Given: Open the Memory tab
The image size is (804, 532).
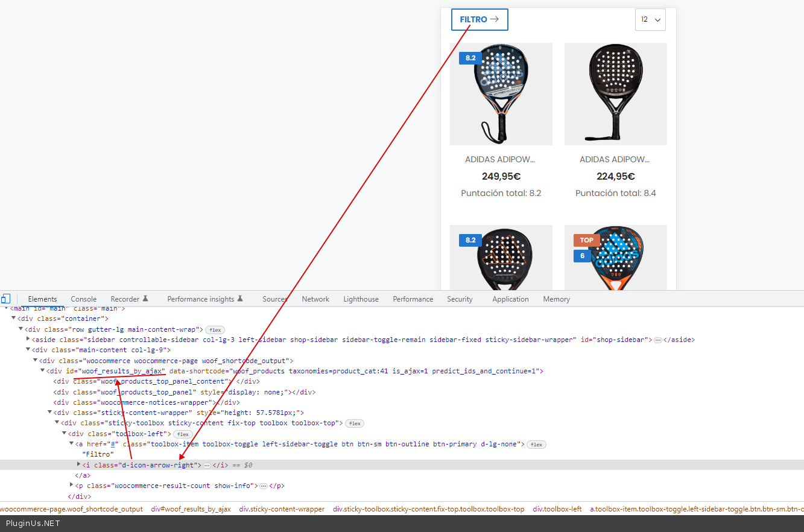Looking at the screenshot, I should [556, 299].
